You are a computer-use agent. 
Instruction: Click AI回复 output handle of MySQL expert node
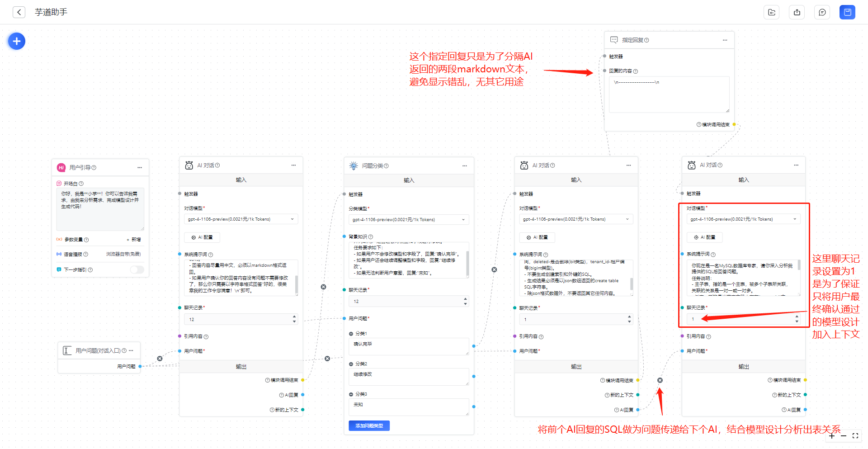pyautogui.click(x=806, y=410)
